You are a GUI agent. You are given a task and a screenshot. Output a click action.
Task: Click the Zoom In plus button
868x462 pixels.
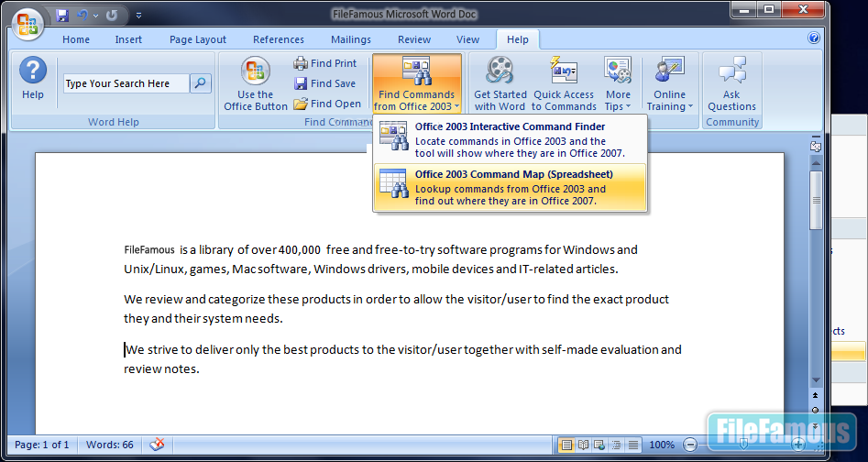797,445
